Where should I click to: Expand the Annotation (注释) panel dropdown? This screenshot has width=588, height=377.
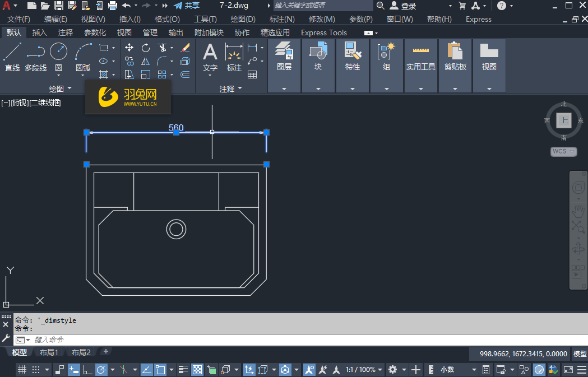(x=230, y=89)
